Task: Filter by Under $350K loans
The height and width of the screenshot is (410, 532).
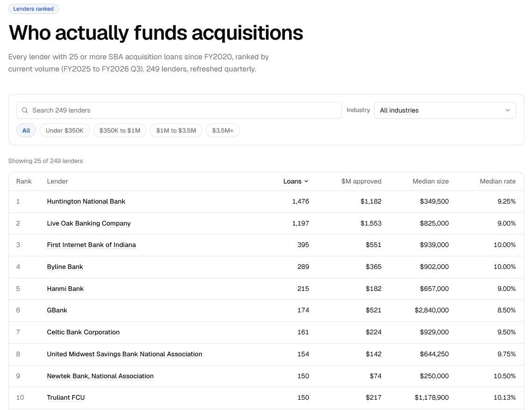Action: tap(64, 131)
